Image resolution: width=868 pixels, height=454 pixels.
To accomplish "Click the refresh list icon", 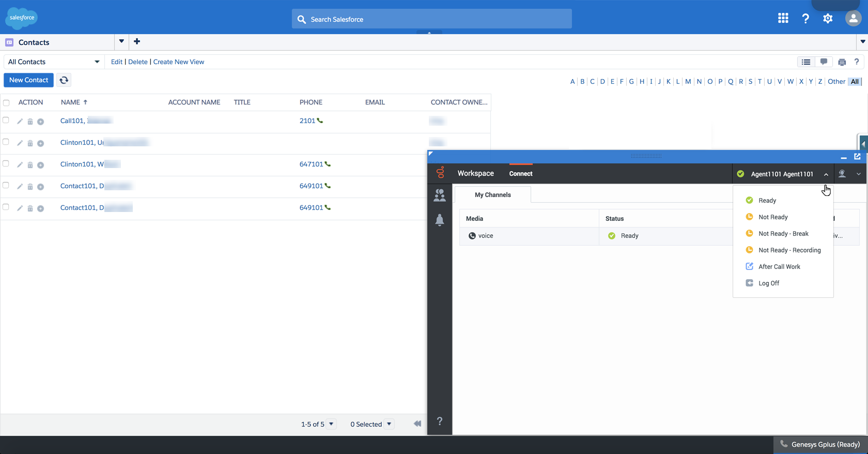I will point(64,80).
